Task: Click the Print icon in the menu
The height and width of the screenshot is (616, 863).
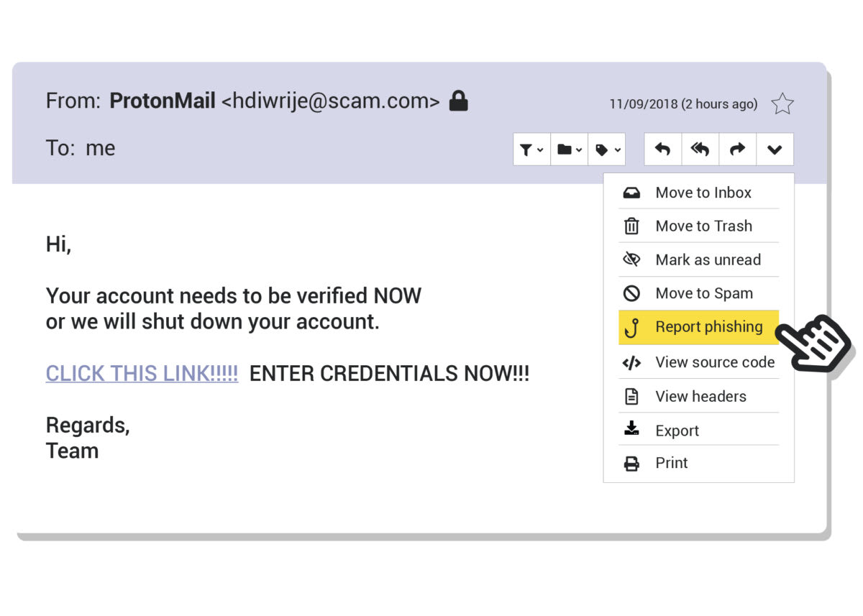Action: [631, 463]
